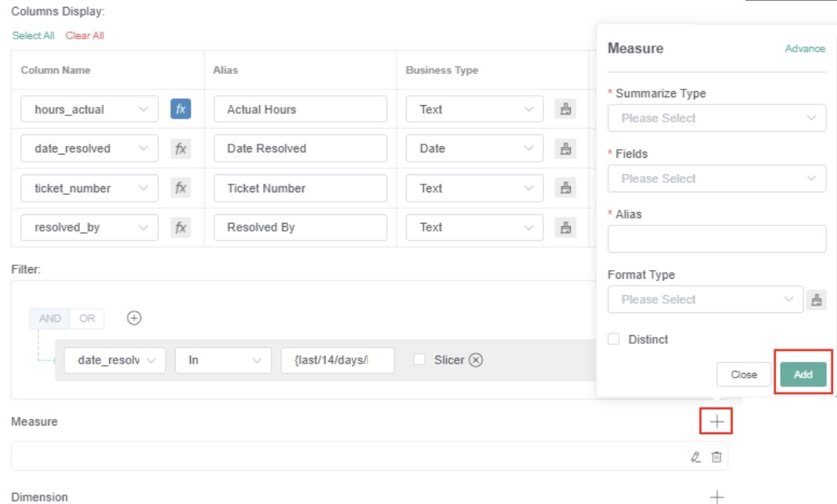Delete the measure row using the trash icon
Image resolution: width=837 pixels, height=504 pixels.
(716, 457)
